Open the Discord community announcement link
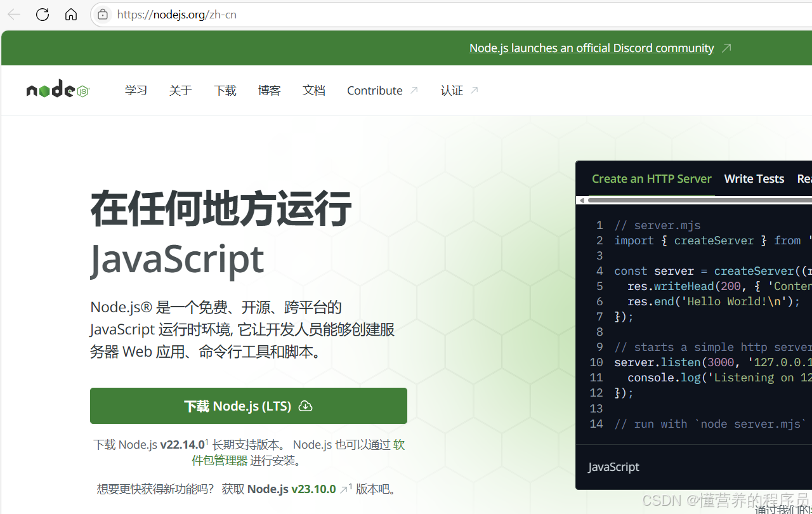812x514 pixels. tap(591, 48)
